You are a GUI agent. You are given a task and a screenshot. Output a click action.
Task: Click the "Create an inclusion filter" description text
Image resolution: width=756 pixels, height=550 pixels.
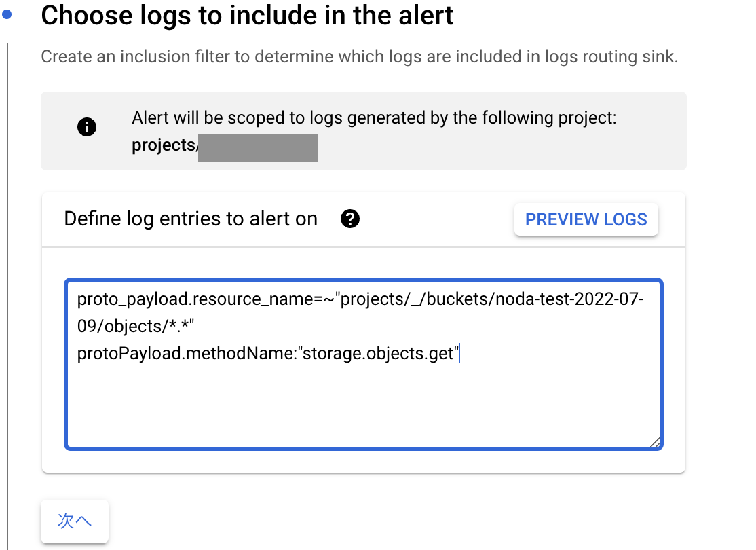pos(359,56)
